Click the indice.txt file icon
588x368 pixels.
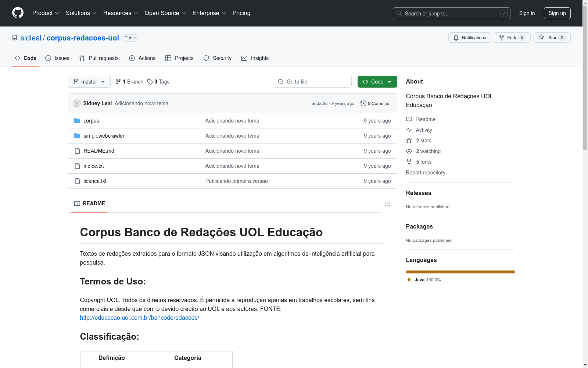click(77, 166)
